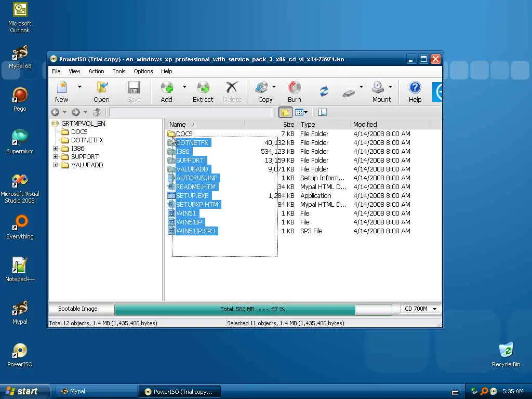Click the Recycle Bin desktop icon
532x399 pixels.
(506, 355)
